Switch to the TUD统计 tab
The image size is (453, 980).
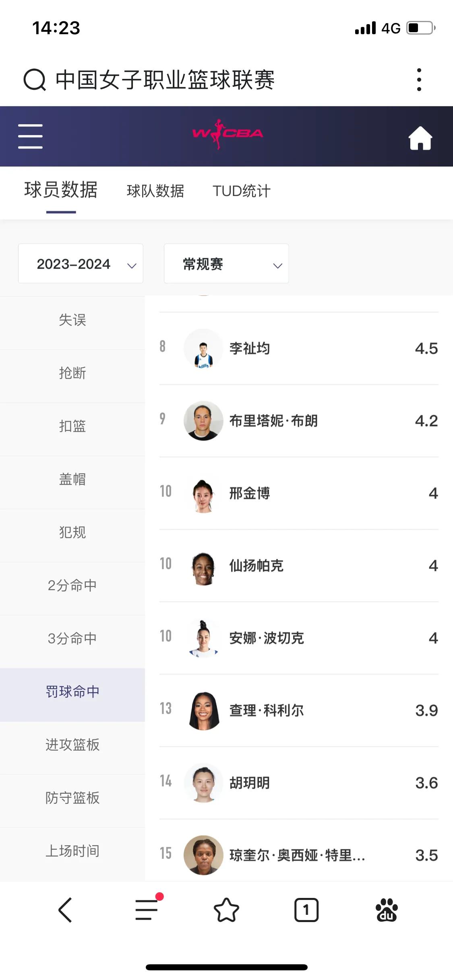coord(242,191)
